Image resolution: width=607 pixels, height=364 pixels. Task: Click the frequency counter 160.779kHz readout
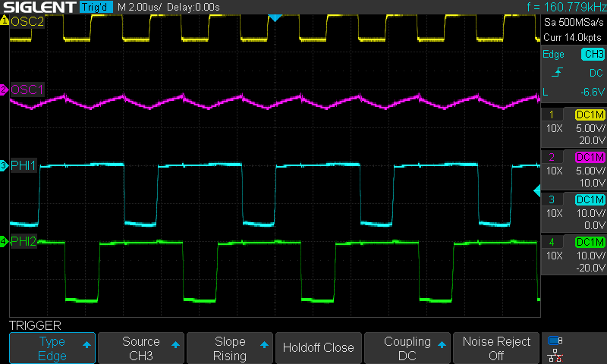566,7
